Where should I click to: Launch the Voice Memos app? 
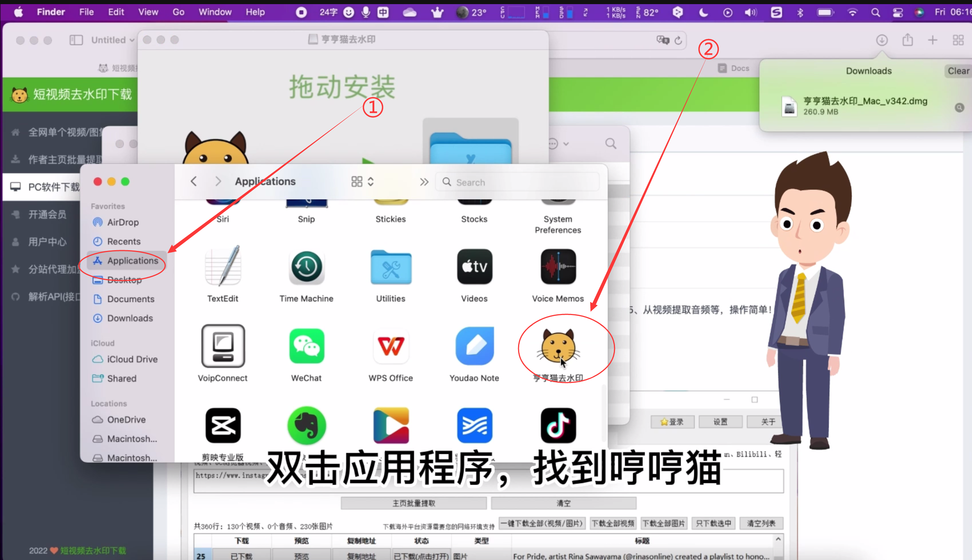click(x=558, y=267)
